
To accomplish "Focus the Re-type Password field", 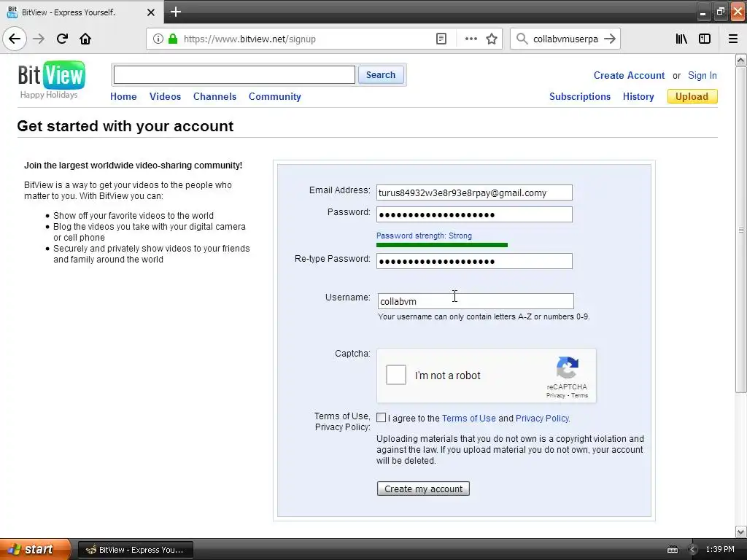I will coord(474,261).
